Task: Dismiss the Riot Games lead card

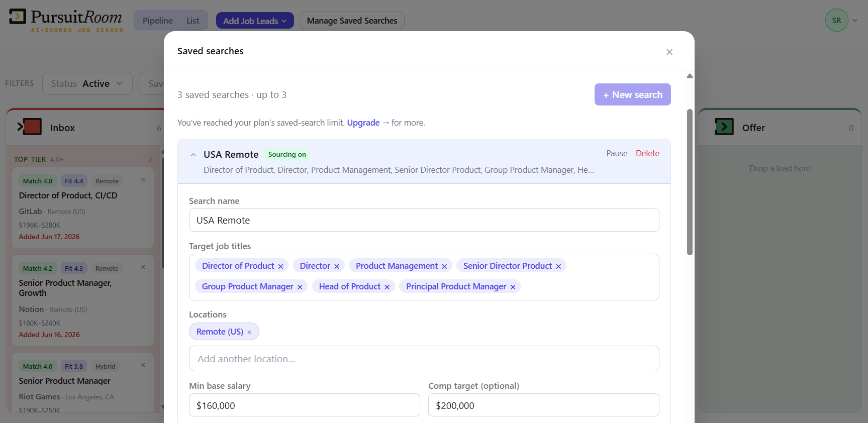Action: coord(143,365)
